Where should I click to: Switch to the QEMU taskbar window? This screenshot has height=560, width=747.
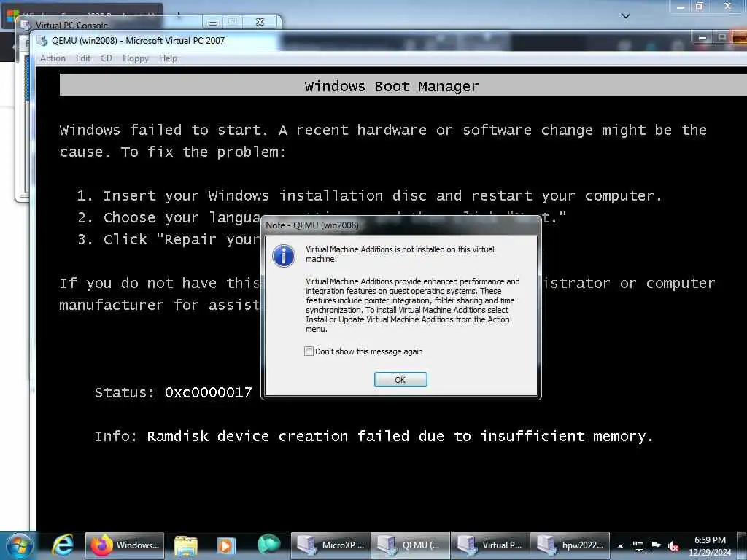coord(410,545)
